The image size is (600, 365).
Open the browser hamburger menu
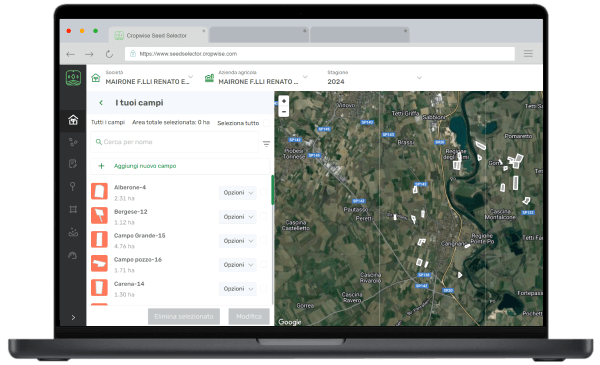[528, 54]
